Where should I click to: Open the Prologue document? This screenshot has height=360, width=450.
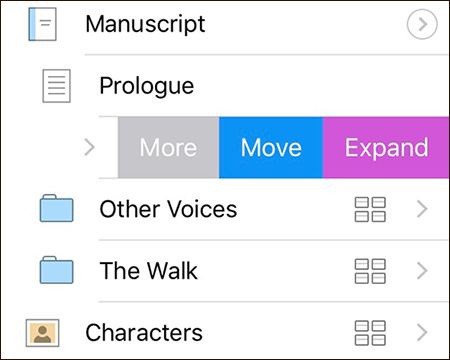147,86
